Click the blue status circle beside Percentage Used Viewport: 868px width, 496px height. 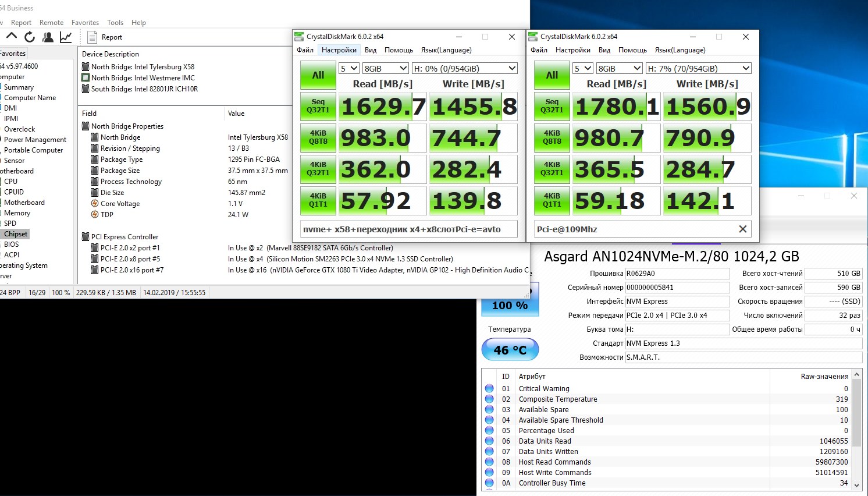(x=489, y=431)
